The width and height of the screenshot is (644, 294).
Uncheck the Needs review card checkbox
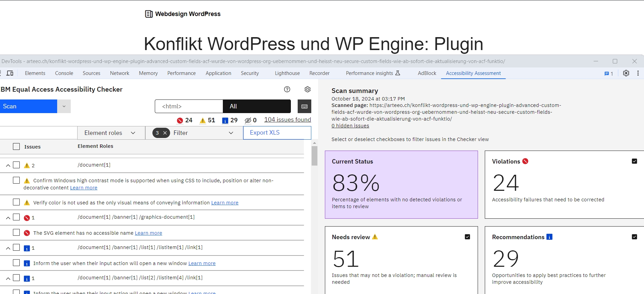467,237
